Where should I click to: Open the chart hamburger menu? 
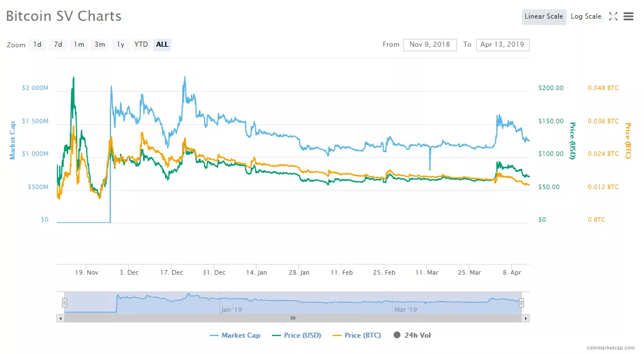pos(629,16)
